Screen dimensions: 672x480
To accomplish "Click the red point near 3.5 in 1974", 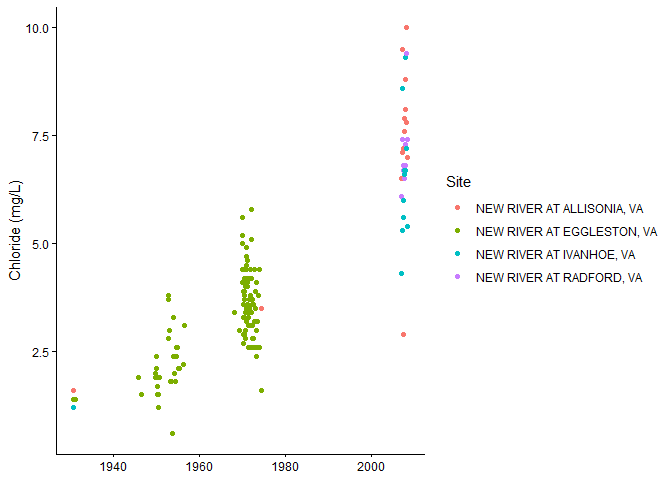I will 261,309.
